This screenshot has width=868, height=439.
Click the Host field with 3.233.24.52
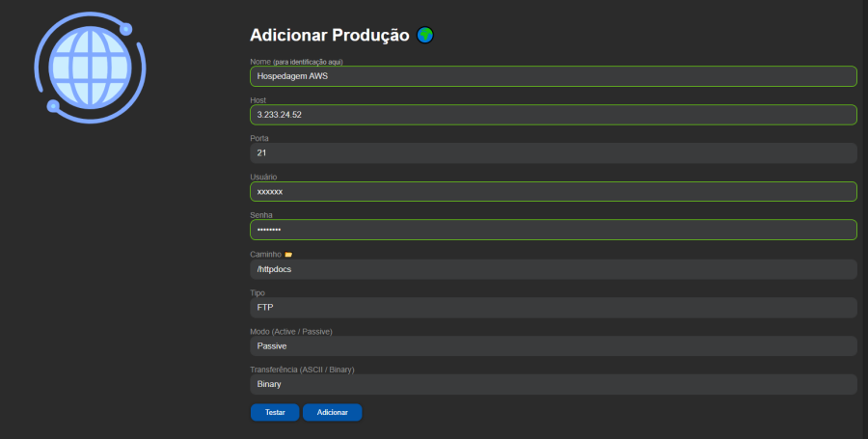pos(553,115)
